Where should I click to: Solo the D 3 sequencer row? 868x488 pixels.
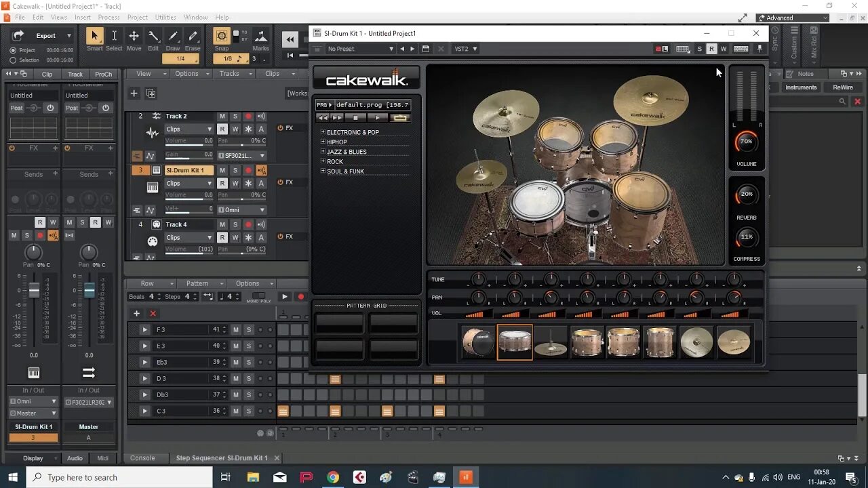(249, 378)
